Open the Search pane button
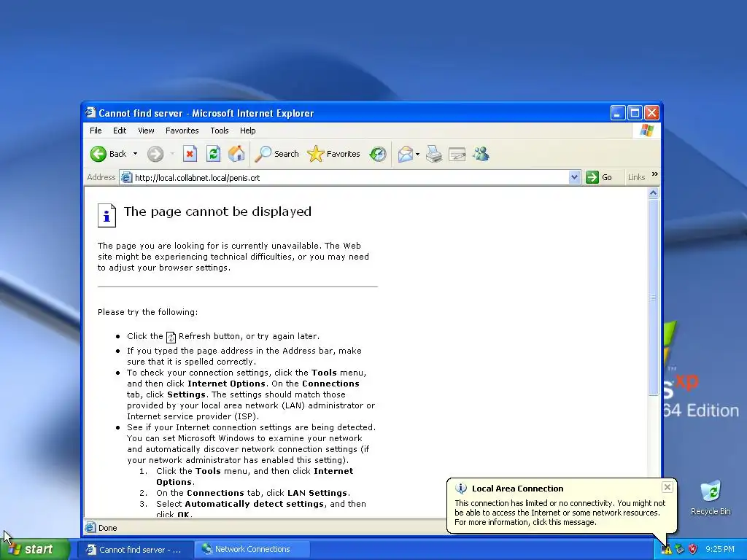This screenshot has width=747, height=560. [x=276, y=154]
